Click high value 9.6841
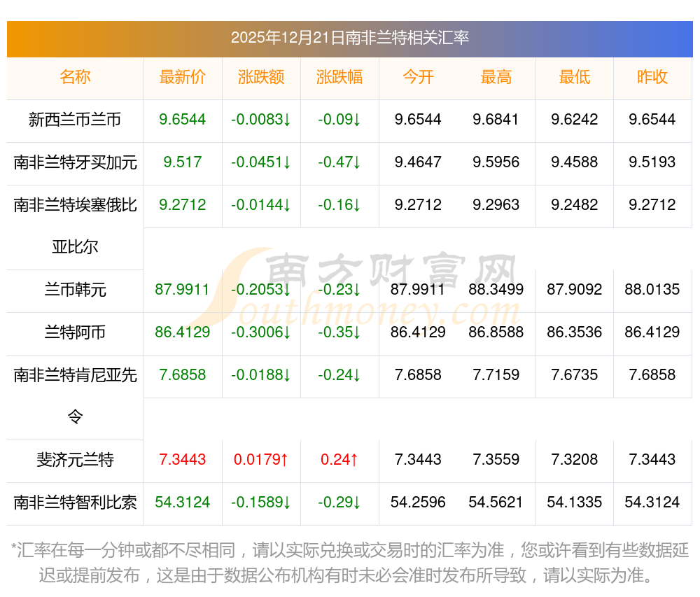The height and width of the screenshot is (597, 700). pyautogui.click(x=496, y=120)
